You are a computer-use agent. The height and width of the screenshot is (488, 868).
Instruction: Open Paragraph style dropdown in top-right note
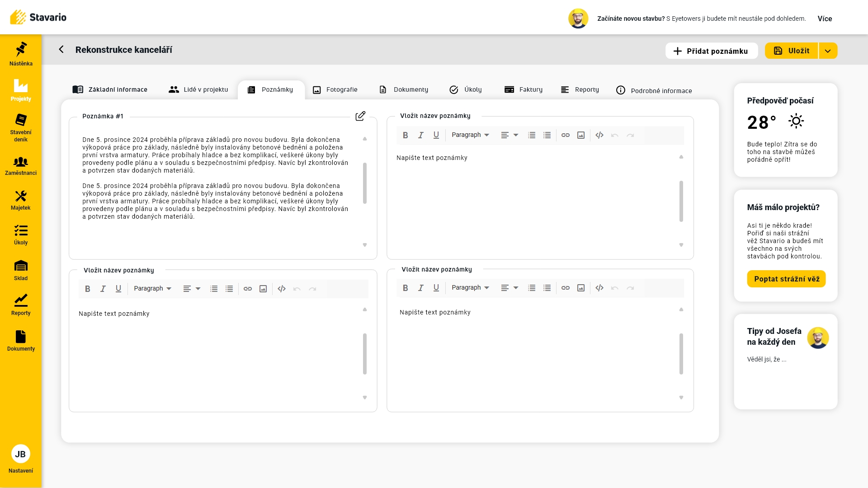click(470, 135)
